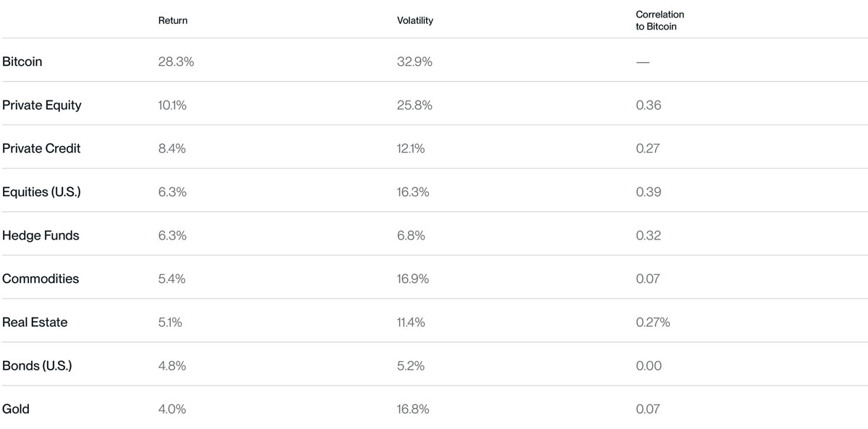Click Commodities' 16.9% volatility value
Image resolution: width=868 pixels, height=429 pixels.
click(413, 279)
